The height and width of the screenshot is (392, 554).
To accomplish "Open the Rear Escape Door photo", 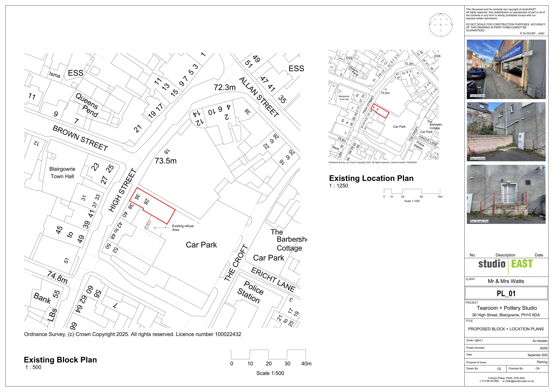I will (506, 194).
